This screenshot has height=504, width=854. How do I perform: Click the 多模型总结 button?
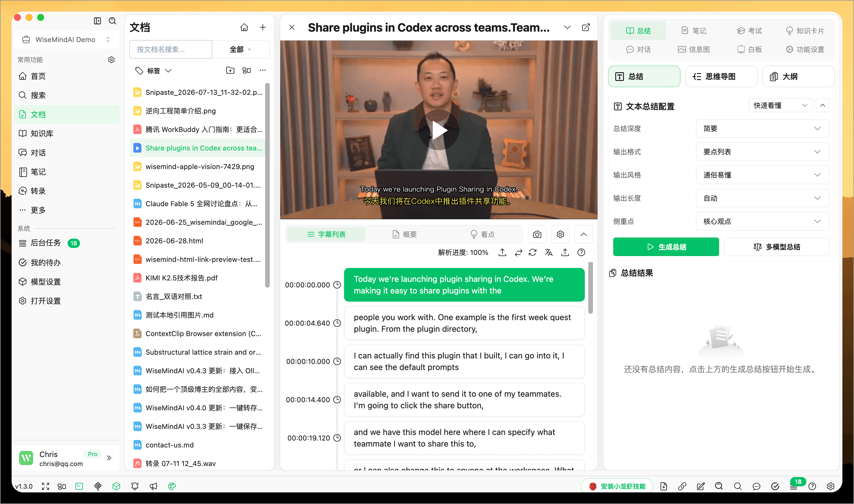click(777, 247)
